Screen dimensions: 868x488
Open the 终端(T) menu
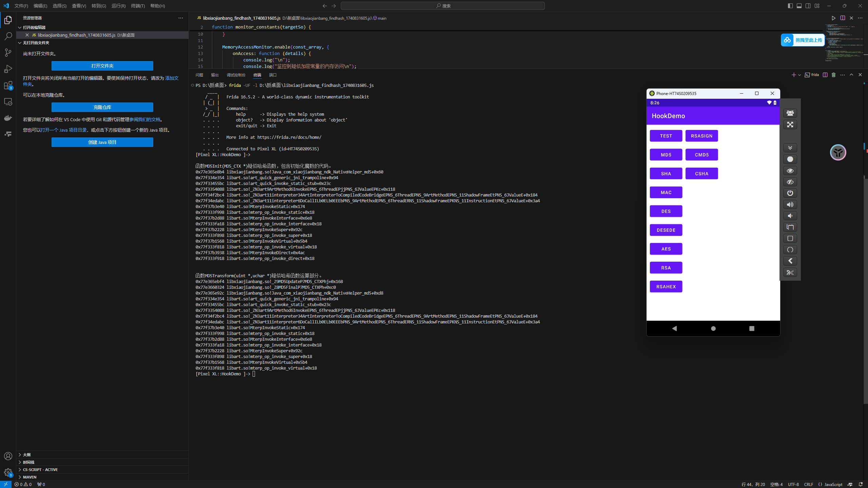point(138,6)
